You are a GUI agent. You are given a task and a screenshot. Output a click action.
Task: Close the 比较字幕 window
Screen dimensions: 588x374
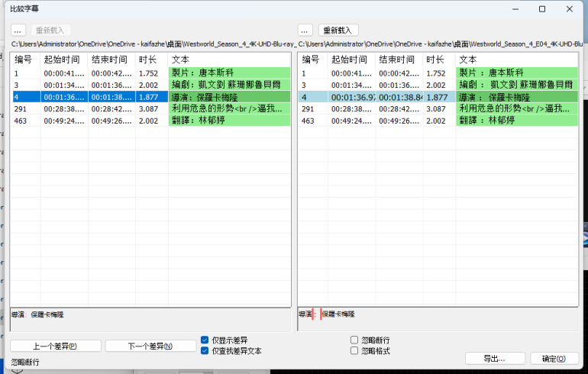pyautogui.click(x=569, y=9)
